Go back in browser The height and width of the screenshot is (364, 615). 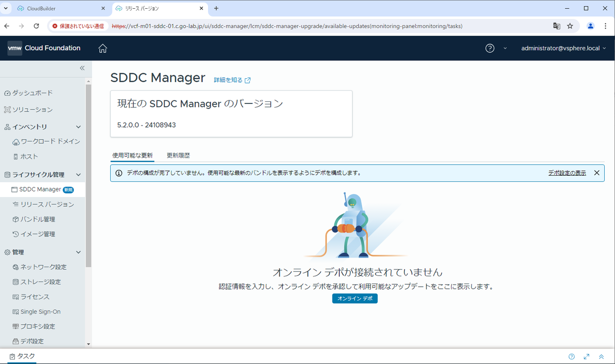click(7, 26)
